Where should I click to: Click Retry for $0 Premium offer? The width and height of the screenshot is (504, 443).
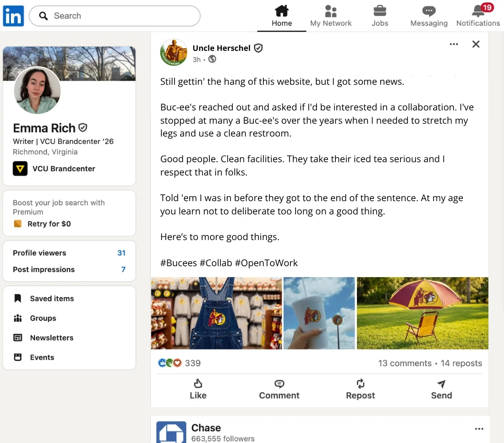(x=49, y=224)
